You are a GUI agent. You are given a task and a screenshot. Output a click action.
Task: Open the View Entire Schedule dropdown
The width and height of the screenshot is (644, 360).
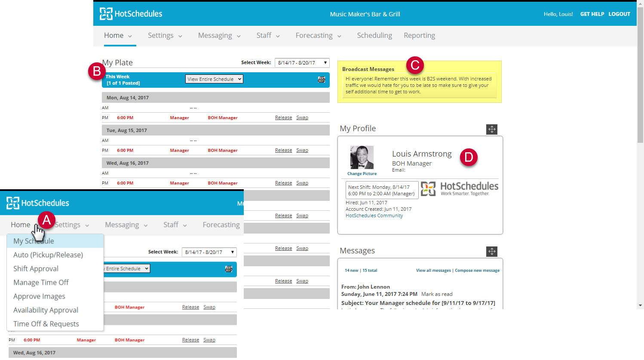pos(214,79)
